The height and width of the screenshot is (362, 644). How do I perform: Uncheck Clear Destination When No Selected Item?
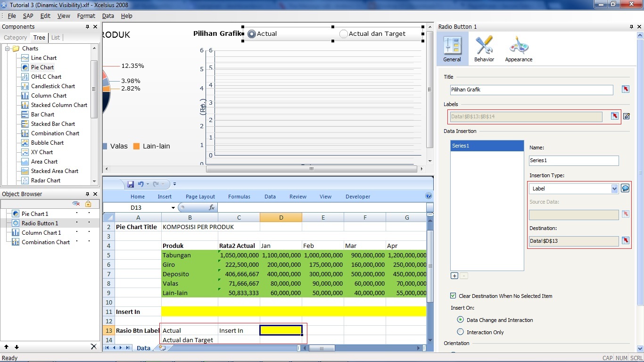(453, 296)
